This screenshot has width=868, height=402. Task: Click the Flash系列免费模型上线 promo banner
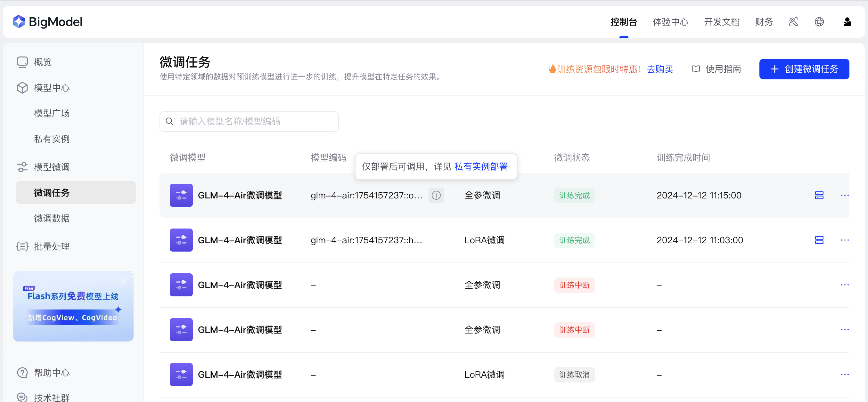73,306
